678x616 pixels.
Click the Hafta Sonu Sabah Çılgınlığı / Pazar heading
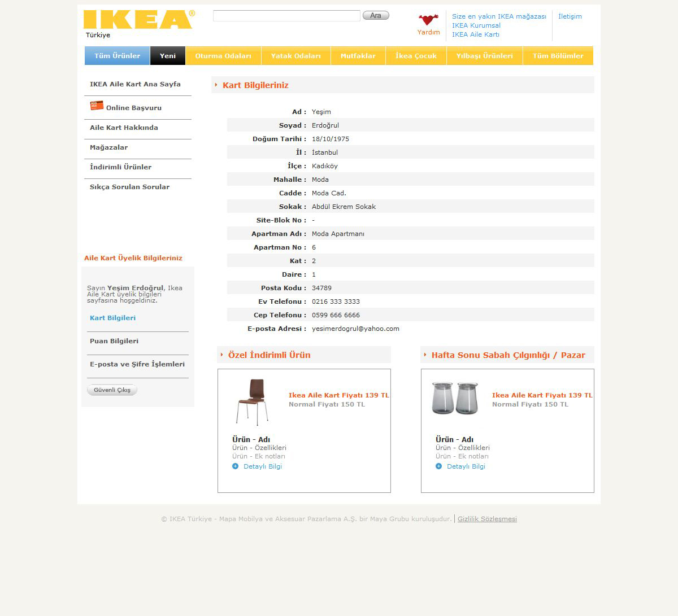pyautogui.click(x=508, y=355)
